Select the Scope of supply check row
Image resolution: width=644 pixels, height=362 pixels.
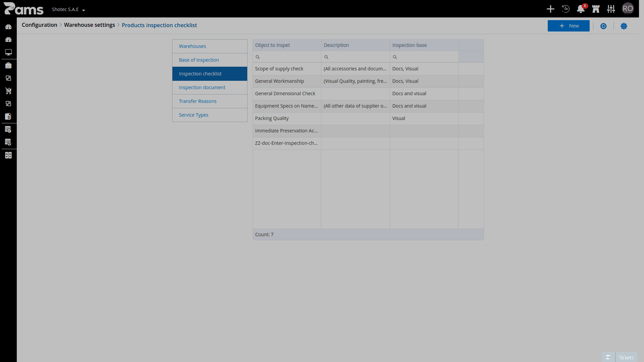(368, 69)
